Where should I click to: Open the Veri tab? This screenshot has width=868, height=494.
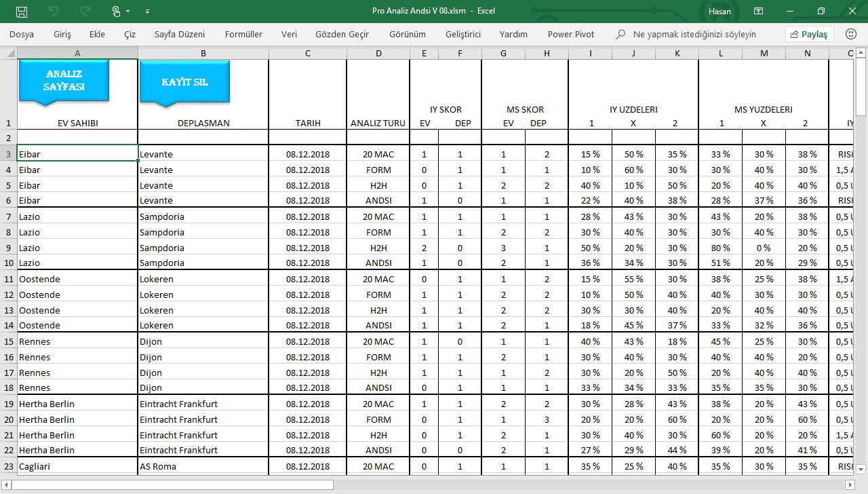pos(289,34)
